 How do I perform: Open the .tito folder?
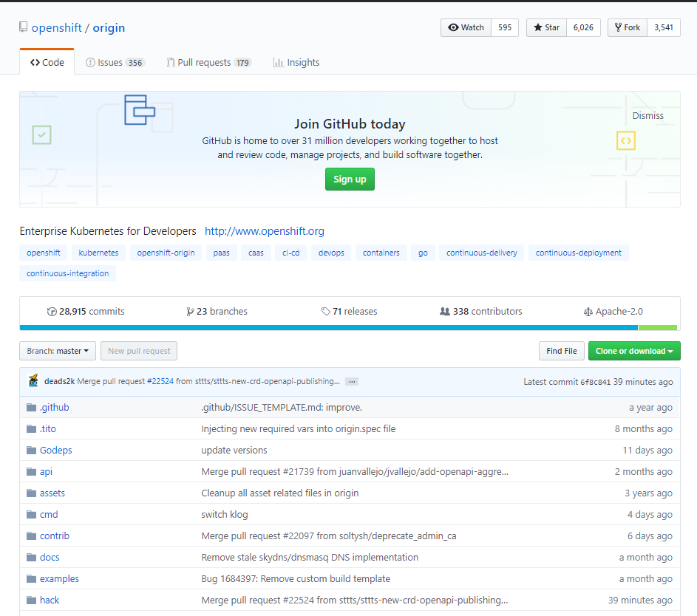[47, 428]
